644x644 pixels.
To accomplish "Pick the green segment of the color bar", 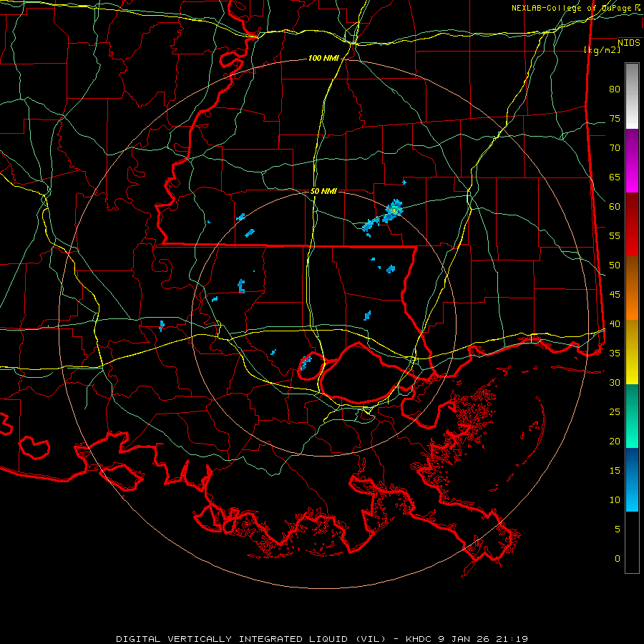I will [632, 416].
